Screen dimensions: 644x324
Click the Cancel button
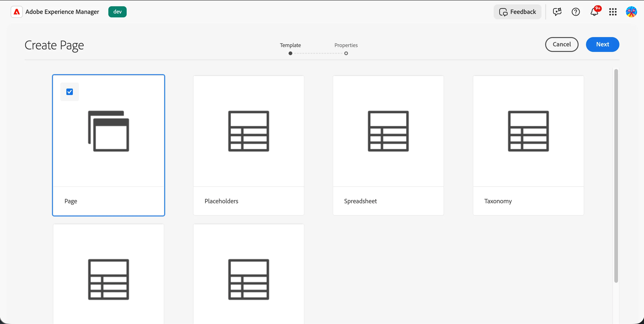(561, 44)
